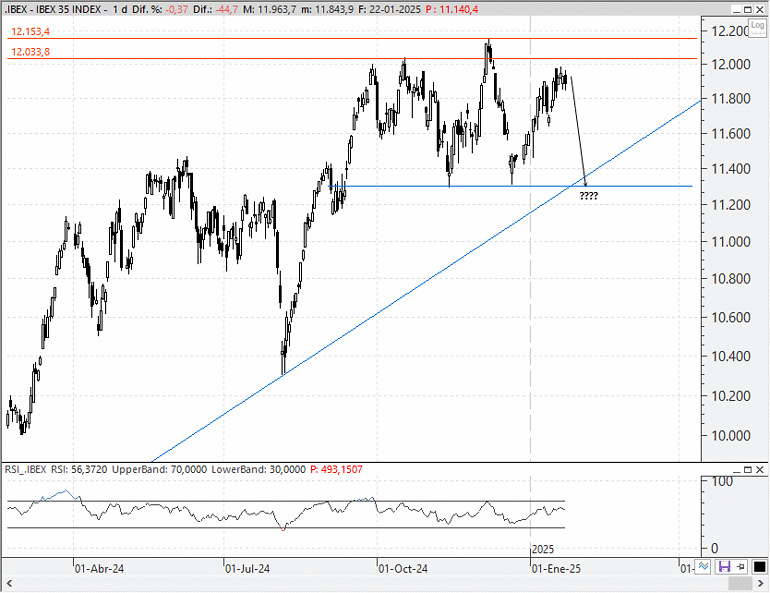Screen dimensions: 770x593
Task: Click the 'RSI: 56,3720' value
Action: tap(79, 469)
